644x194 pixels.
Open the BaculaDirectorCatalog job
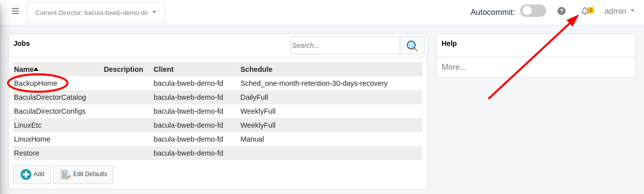(50, 97)
